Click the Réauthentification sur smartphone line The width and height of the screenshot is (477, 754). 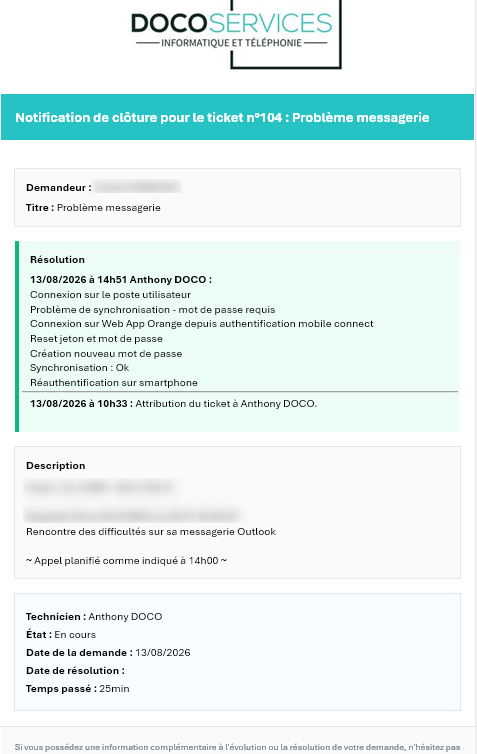point(114,383)
